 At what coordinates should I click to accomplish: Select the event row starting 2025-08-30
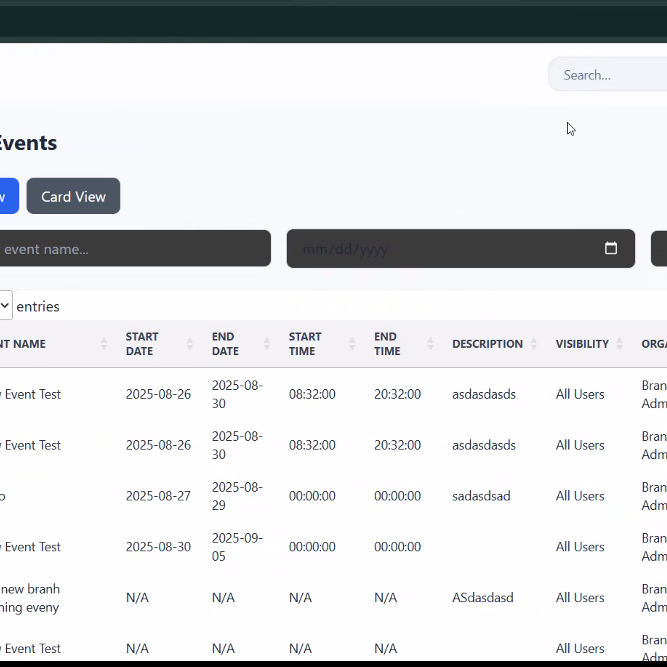(x=157, y=547)
